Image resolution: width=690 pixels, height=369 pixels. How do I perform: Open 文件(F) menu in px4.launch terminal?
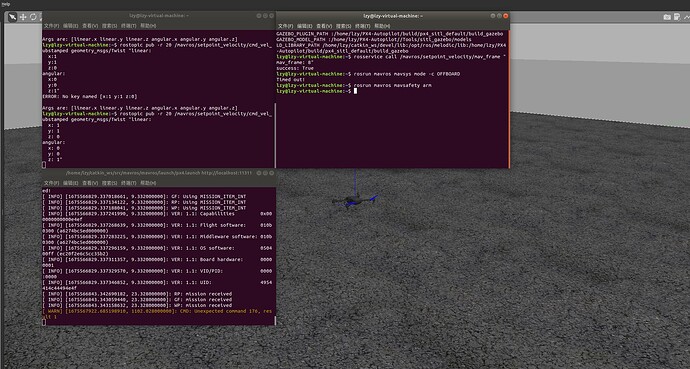pyautogui.click(x=51, y=183)
